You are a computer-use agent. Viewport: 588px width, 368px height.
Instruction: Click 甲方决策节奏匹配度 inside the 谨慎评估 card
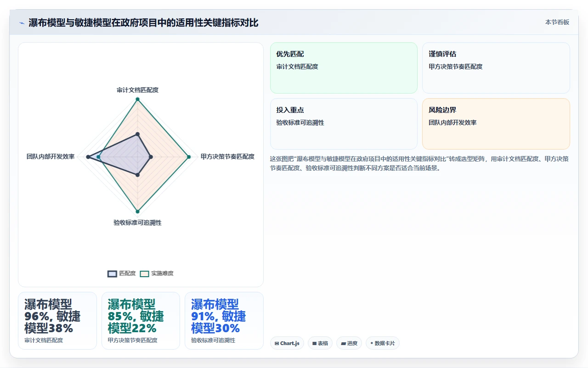point(456,67)
